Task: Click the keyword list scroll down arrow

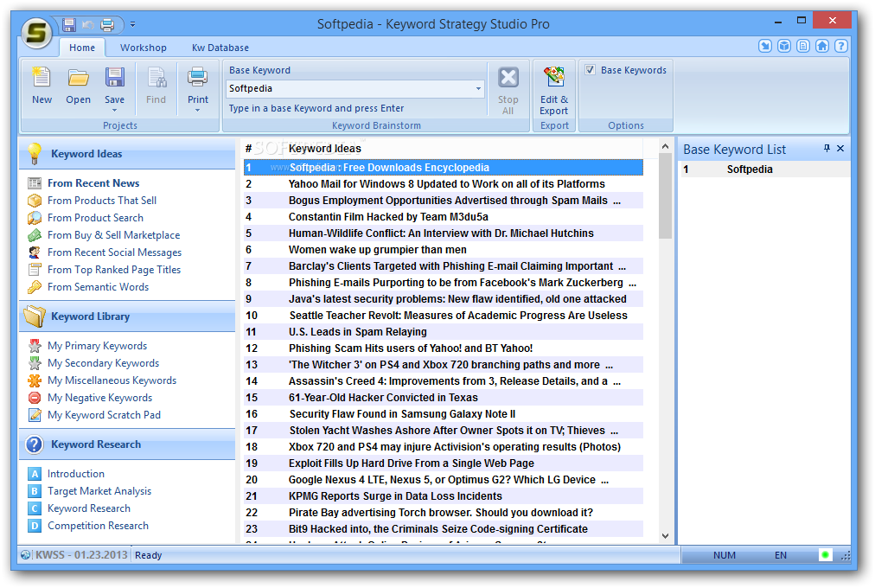Action: [x=665, y=535]
